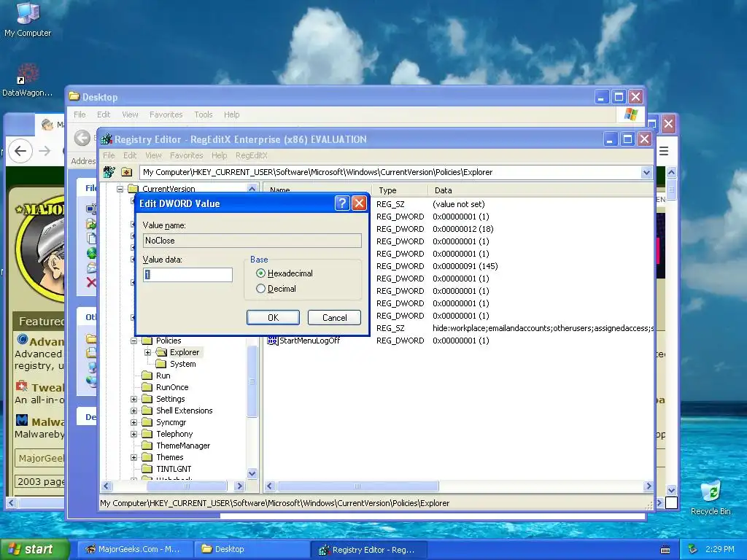Click the ThemeManager folder icon
This screenshot has height=560, width=747.
[147, 446]
